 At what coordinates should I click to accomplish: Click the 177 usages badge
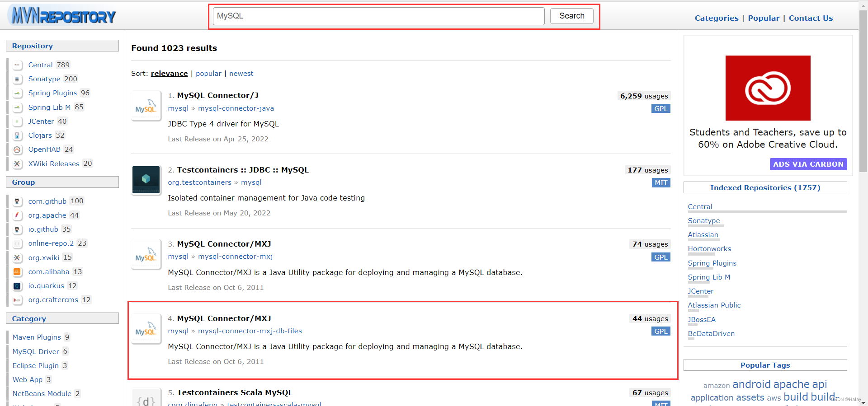click(647, 170)
